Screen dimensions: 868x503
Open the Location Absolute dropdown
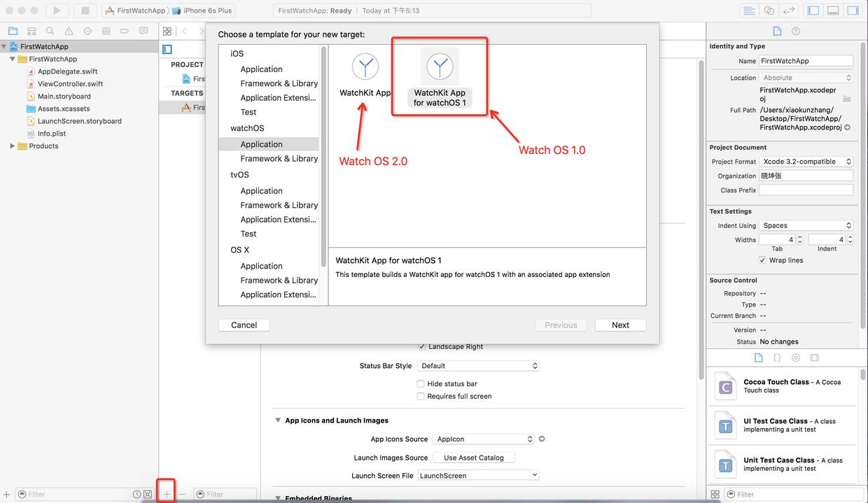(x=806, y=78)
